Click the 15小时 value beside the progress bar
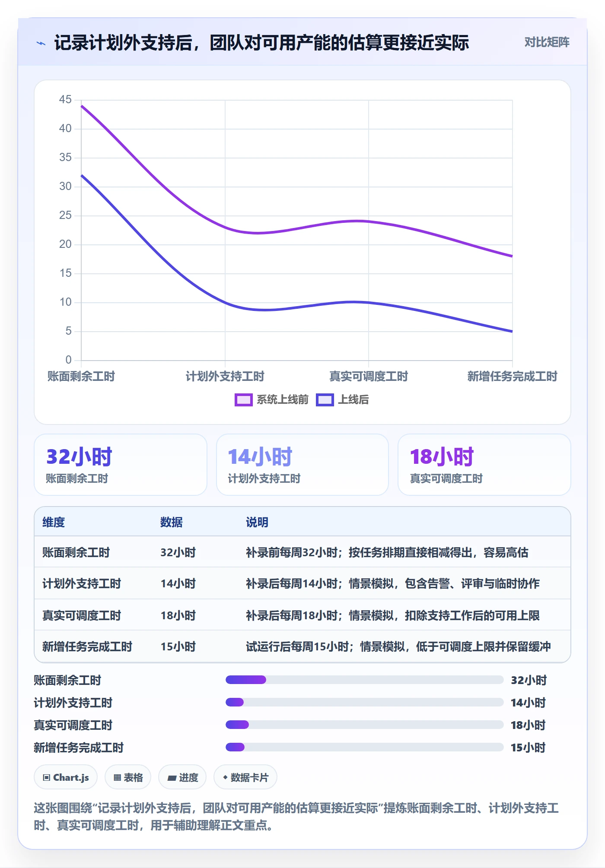This screenshot has width=605, height=868. point(528,748)
